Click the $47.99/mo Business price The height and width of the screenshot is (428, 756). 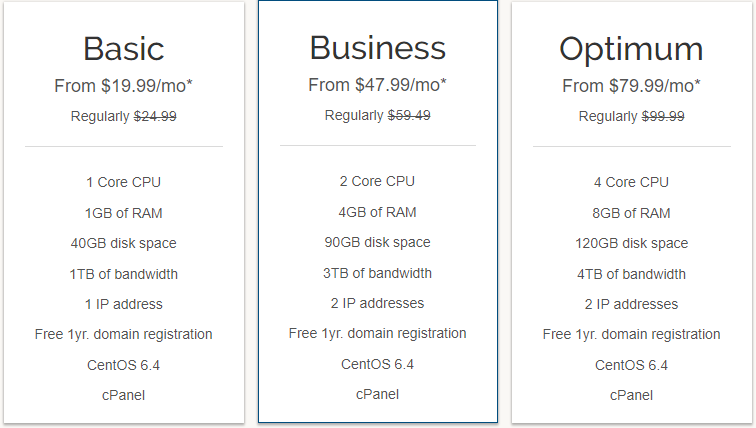point(377,85)
